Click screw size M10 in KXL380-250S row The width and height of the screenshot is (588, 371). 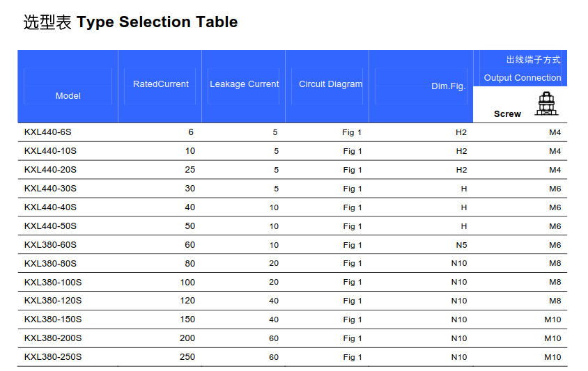(x=552, y=357)
